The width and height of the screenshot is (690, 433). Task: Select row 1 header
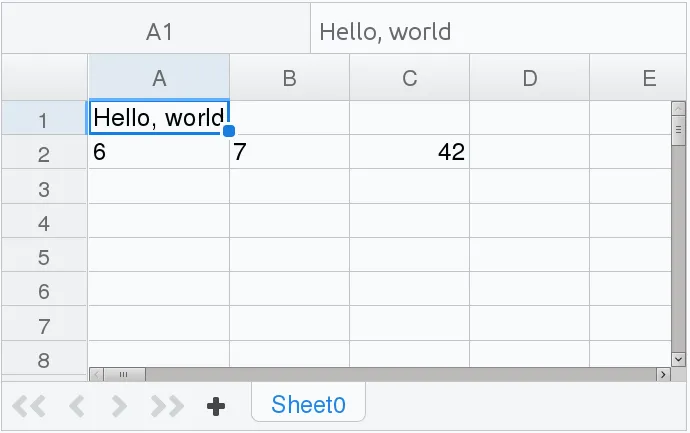coord(44,118)
